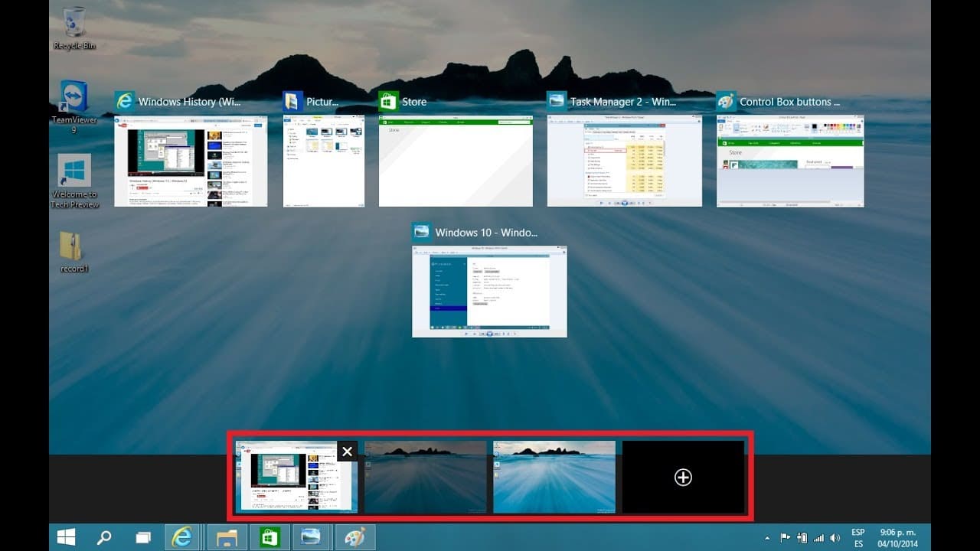Click the "Store" window title text
980x551 pixels.
pyautogui.click(x=414, y=102)
